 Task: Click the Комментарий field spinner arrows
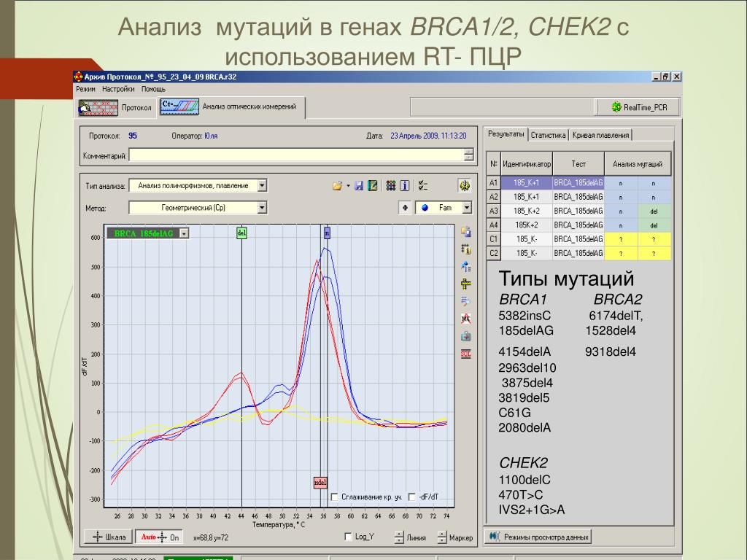pos(469,155)
